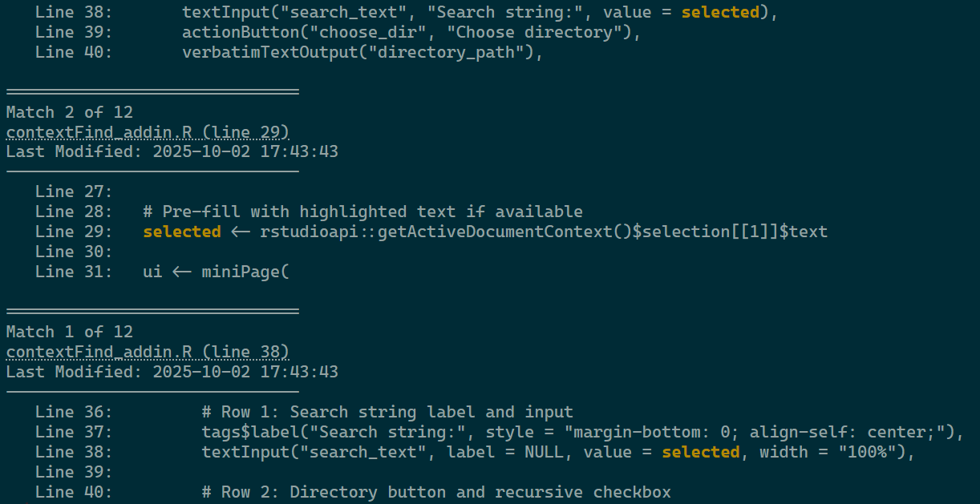Click the "Row 2: Directory button" comment
Image resolution: width=980 pixels, height=504 pixels.
[436, 491]
